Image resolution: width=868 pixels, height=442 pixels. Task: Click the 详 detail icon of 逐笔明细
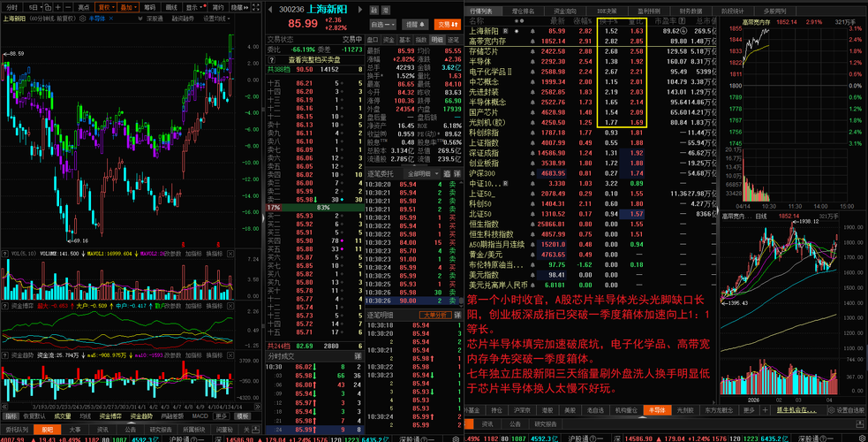click(x=457, y=315)
